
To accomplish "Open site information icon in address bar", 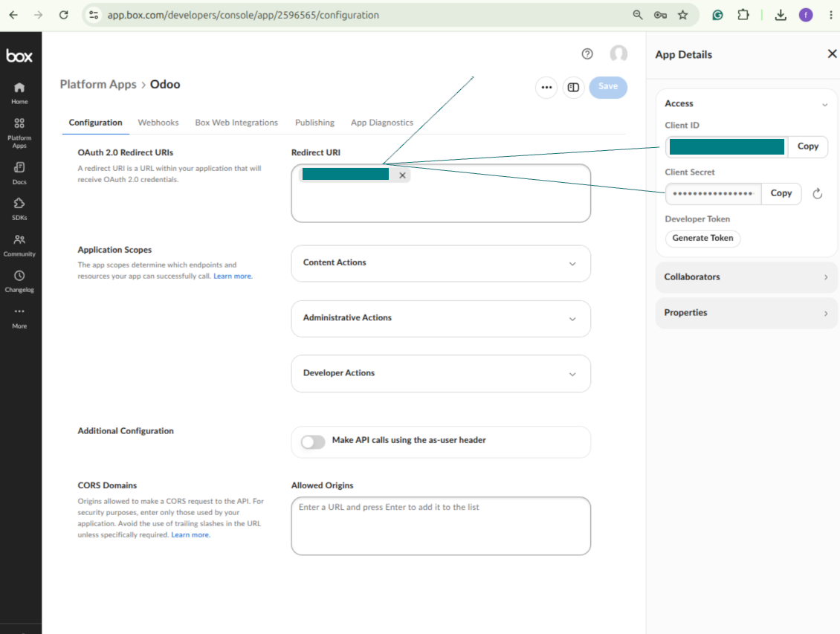I will tap(94, 15).
